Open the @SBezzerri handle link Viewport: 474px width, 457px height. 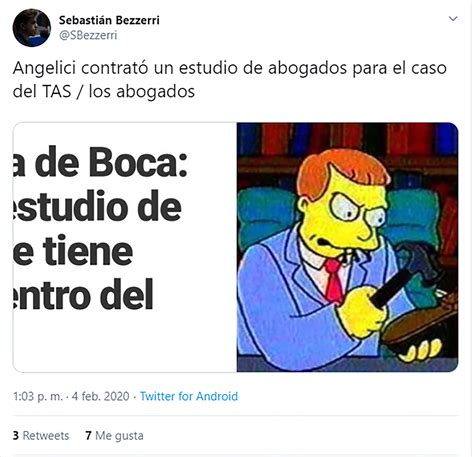(x=88, y=35)
